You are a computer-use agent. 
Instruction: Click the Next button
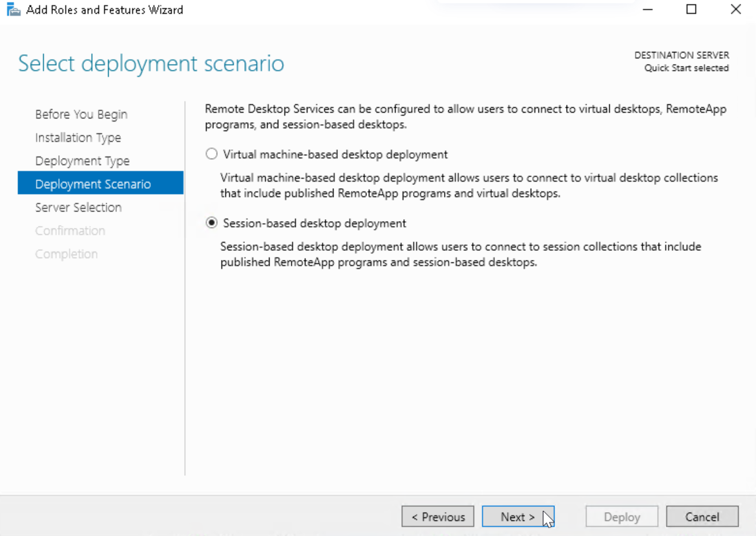[518, 517]
